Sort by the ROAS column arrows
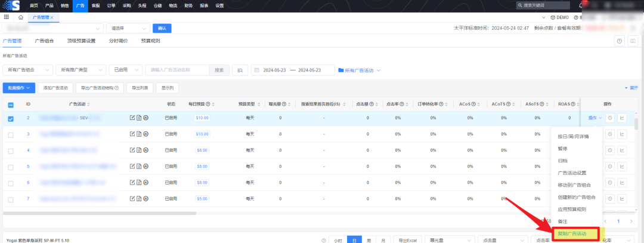The image size is (644, 243). click(x=577, y=104)
